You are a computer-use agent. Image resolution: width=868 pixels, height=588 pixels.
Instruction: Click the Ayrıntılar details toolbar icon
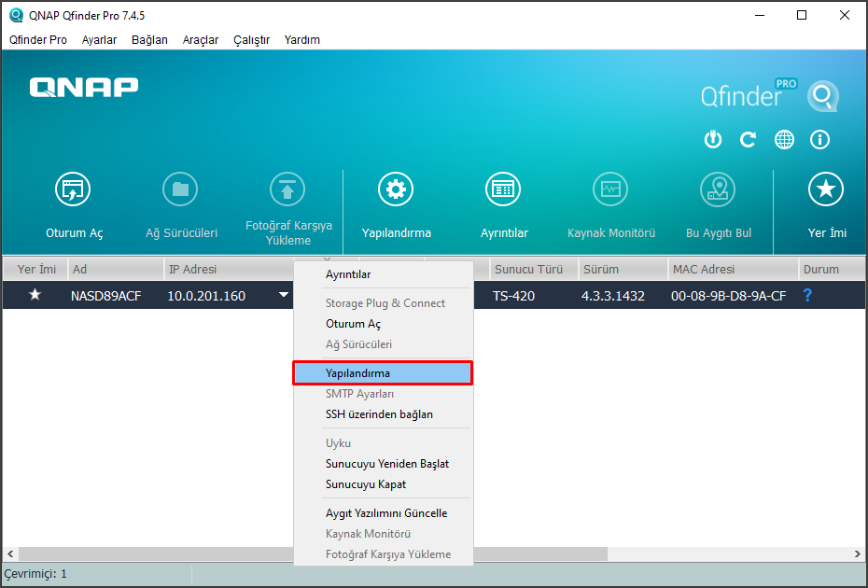click(503, 190)
